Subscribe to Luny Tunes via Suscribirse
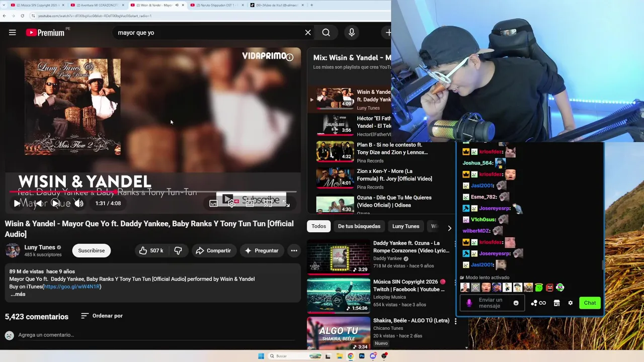644x362 pixels. (x=92, y=250)
